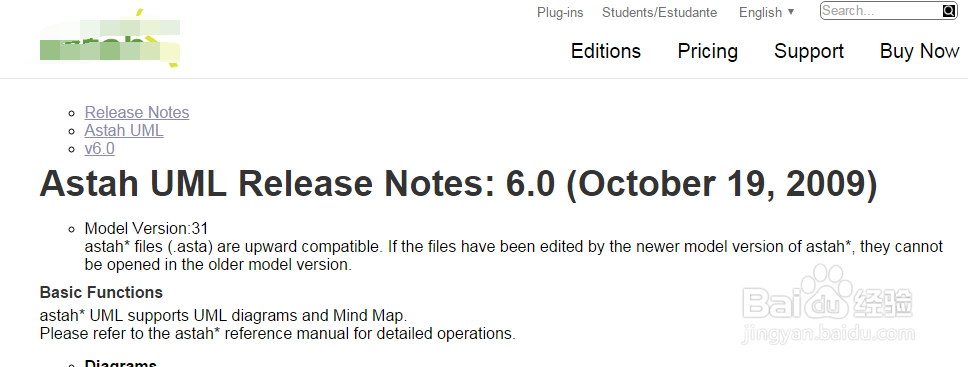Open the English language dropdown
This screenshot has width=968, height=367.
767,12
